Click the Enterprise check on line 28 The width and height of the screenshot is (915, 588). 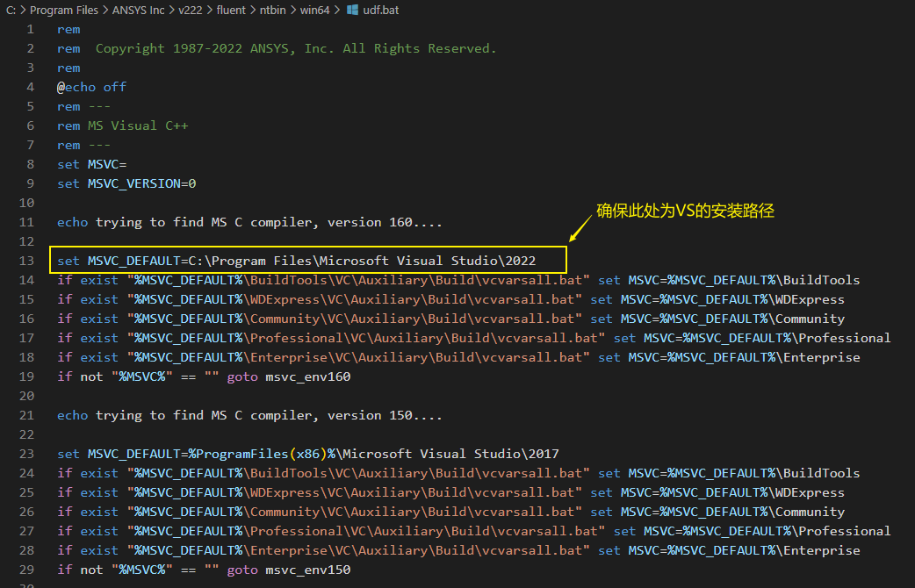458,550
